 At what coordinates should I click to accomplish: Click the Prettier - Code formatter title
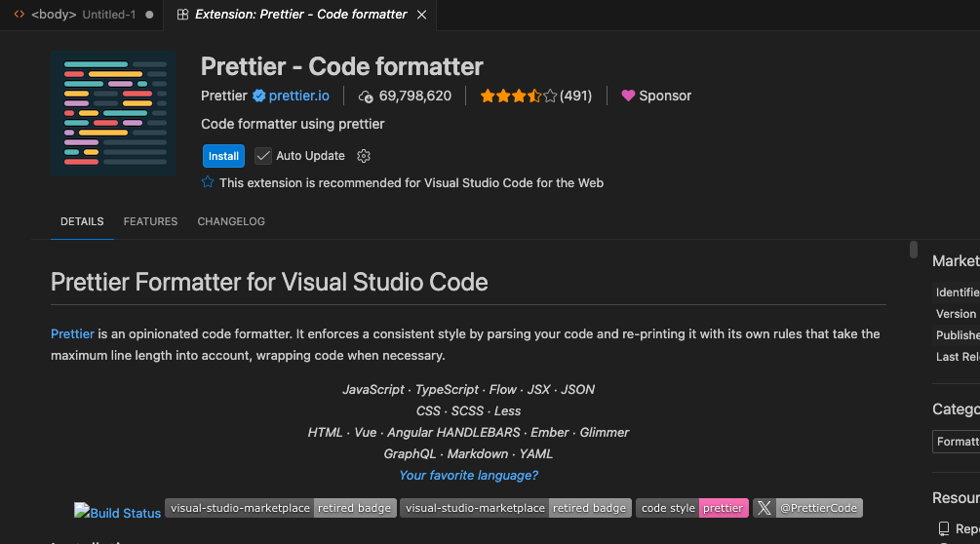coord(342,66)
